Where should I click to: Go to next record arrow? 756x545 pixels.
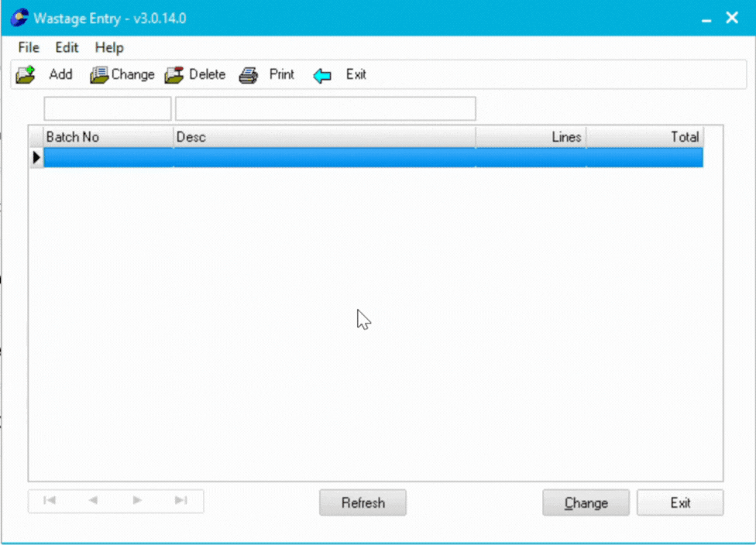pos(137,501)
